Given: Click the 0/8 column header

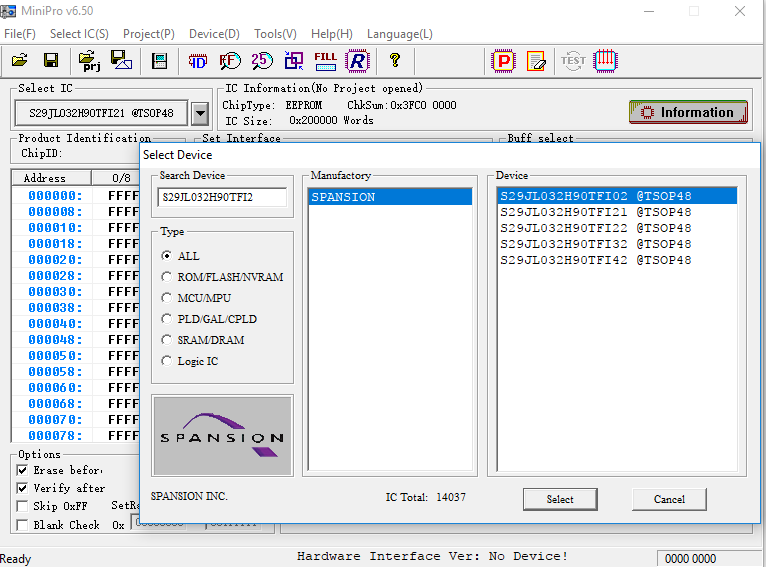Looking at the screenshot, I should point(116,178).
